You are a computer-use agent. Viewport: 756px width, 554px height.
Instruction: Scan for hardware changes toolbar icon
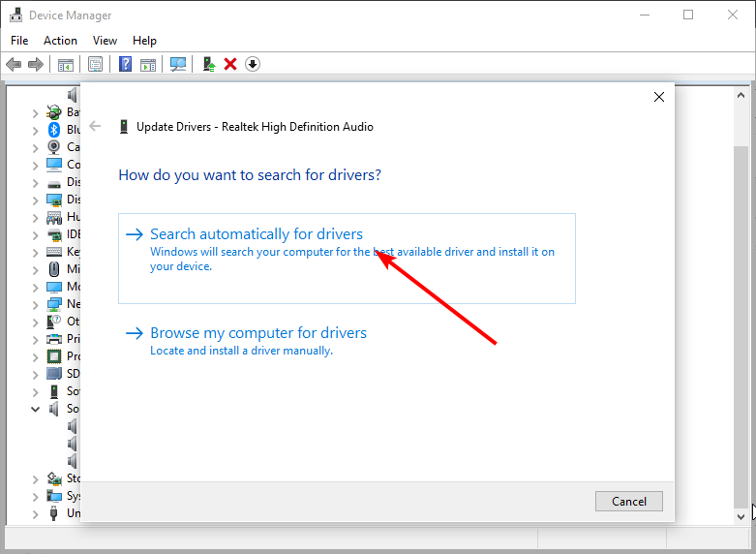pos(178,64)
